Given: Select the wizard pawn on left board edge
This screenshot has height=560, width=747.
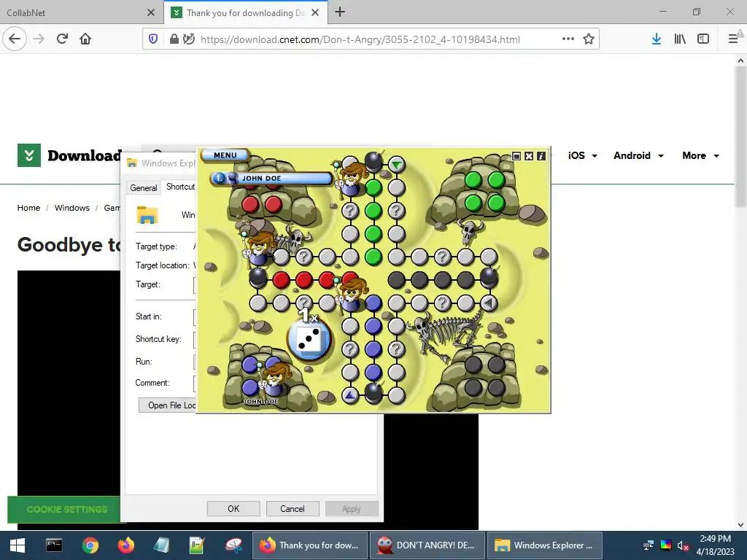Looking at the screenshot, I should pyautogui.click(x=258, y=248).
